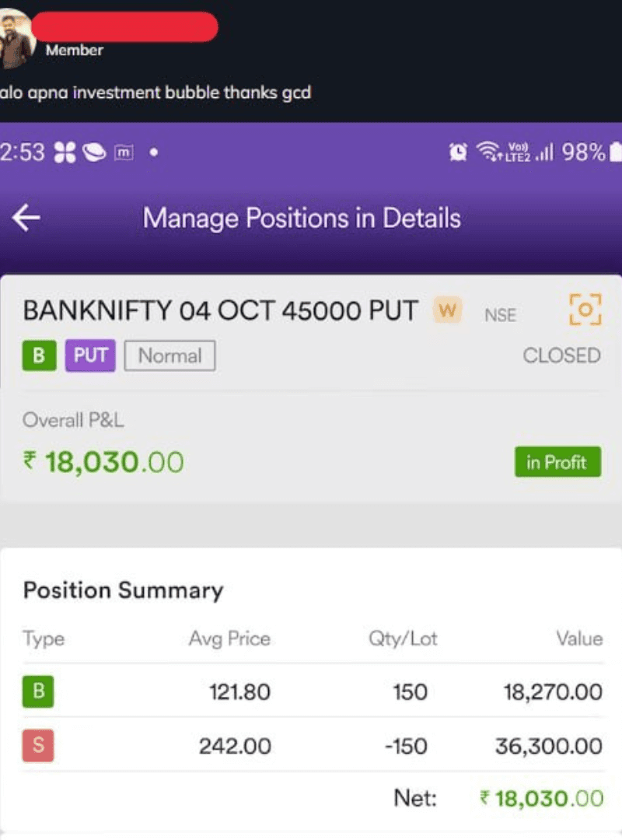The image size is (622, 840).
Task: Tap the Sell row value 36,300.00
Action: click(548, 747)
